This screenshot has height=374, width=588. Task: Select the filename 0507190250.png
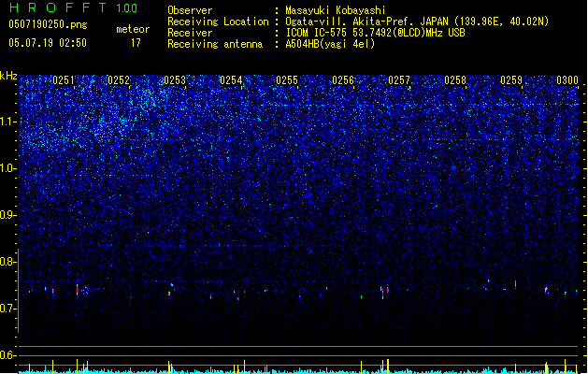click(x=48, y=24)
